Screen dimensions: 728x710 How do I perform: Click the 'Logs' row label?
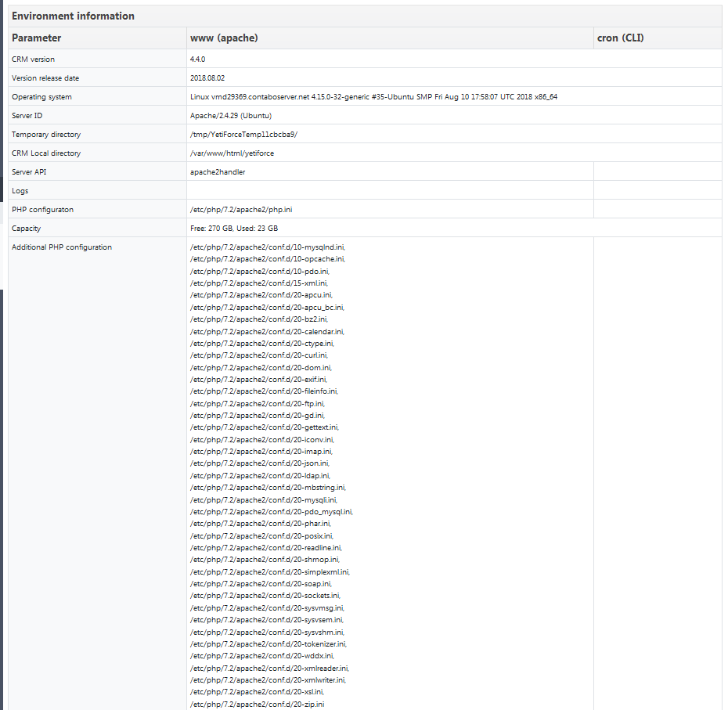pyautogui.click(x=20, y=191)
